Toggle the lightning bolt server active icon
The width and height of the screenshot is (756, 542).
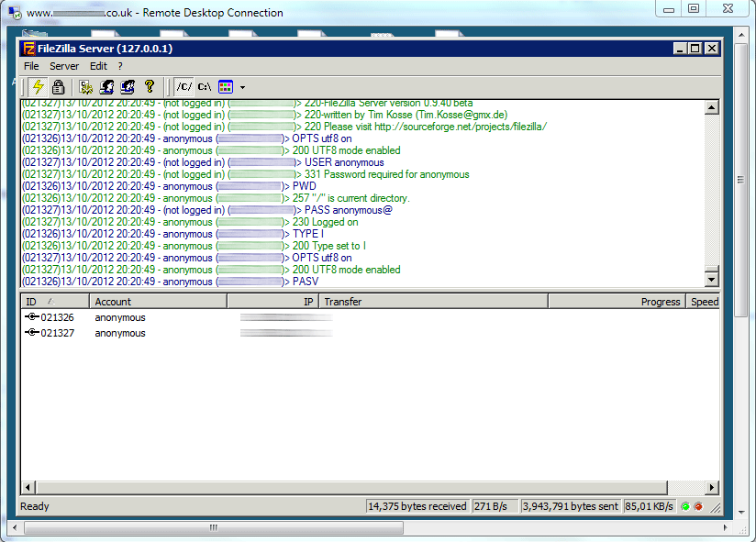coord(39,87)
